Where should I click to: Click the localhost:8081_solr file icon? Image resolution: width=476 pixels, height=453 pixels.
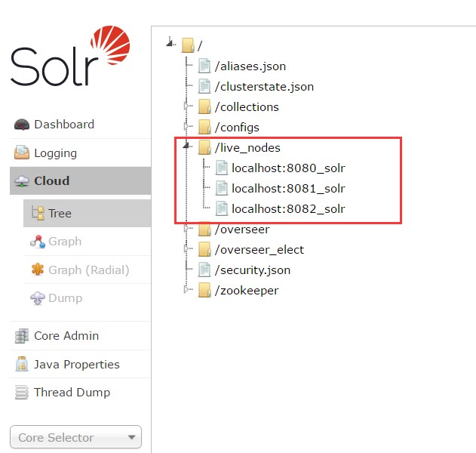221,188
